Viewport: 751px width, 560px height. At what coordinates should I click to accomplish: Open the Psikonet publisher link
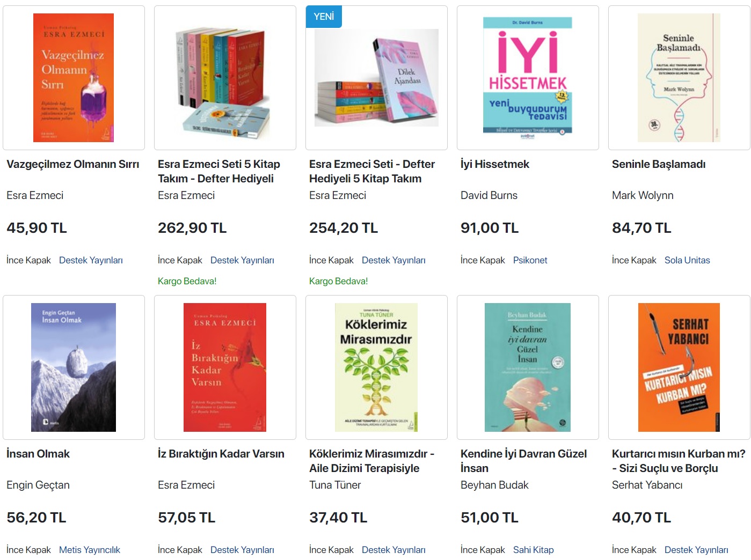[530, 260]
